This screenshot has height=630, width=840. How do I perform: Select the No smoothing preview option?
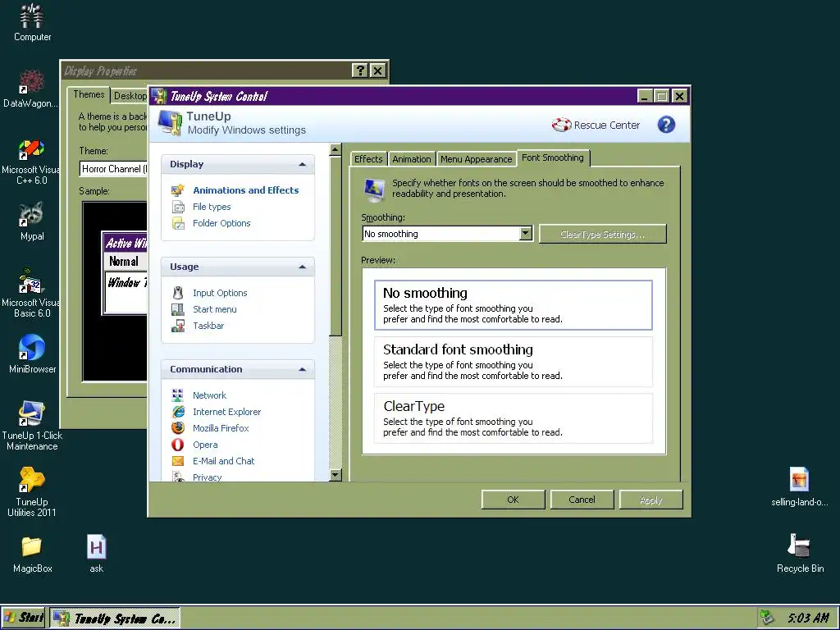pos(514,305)
